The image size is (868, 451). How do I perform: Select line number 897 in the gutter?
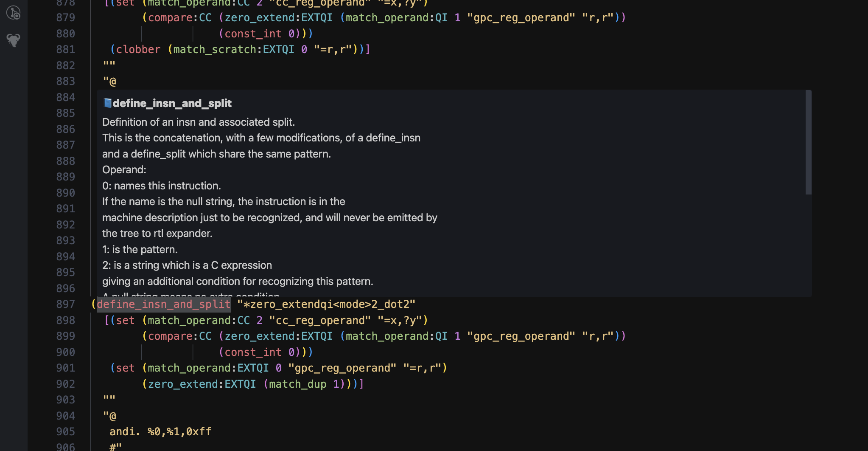[65, 304]
